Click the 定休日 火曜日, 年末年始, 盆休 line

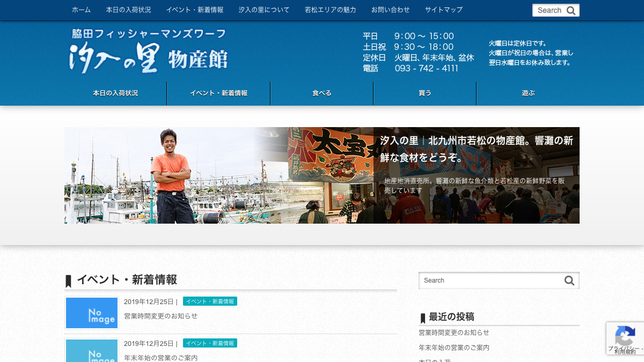(x=419, y=57)
